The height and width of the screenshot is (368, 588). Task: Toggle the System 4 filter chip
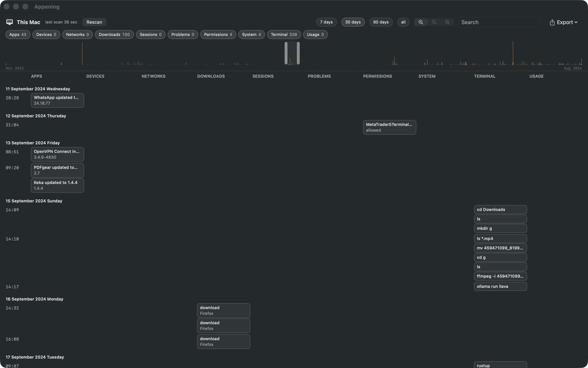click(x=252, y=35)
